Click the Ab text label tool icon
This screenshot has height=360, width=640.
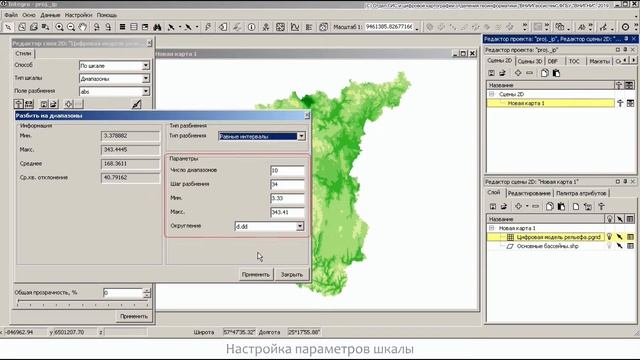(581, 27)
